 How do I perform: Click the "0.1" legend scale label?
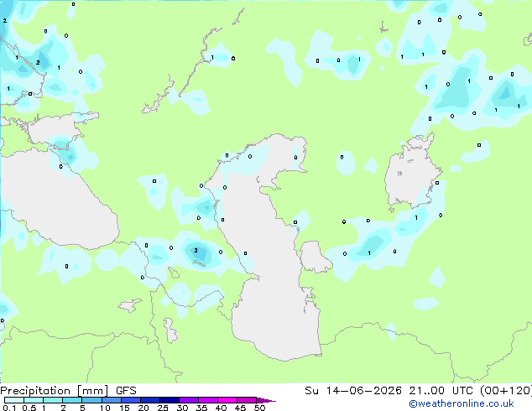(9, 408)
